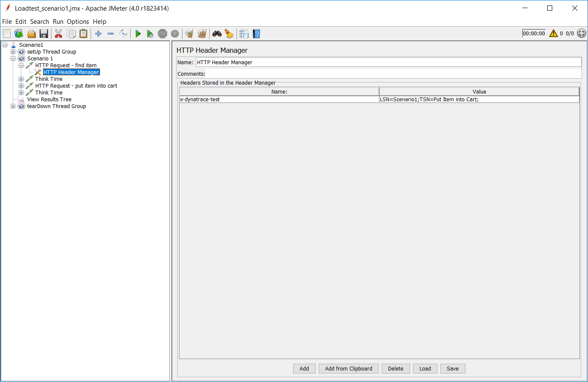Select HTTP Request - find item
Image resolution: width=588 pixels, height=382 pixels.
66,65
